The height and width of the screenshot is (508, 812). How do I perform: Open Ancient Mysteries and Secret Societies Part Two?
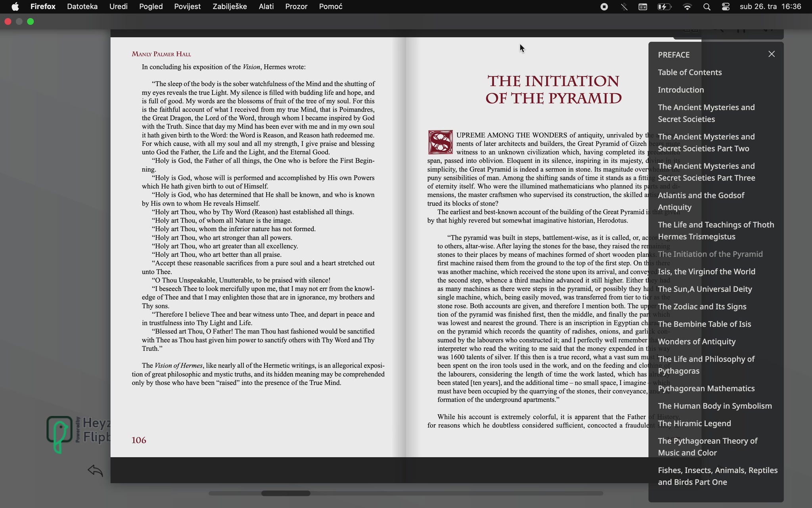point(706,142)
